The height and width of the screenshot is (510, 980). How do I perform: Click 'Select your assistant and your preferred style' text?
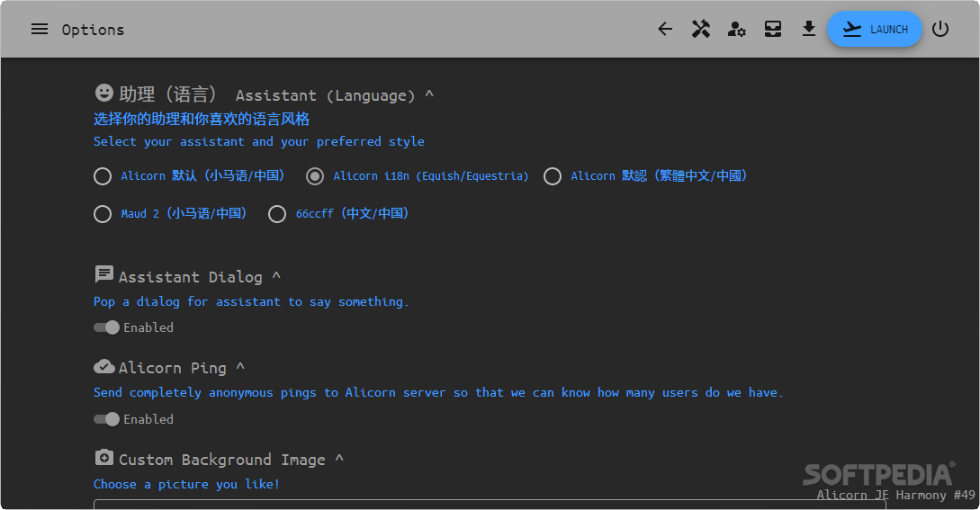click(259, 142)
